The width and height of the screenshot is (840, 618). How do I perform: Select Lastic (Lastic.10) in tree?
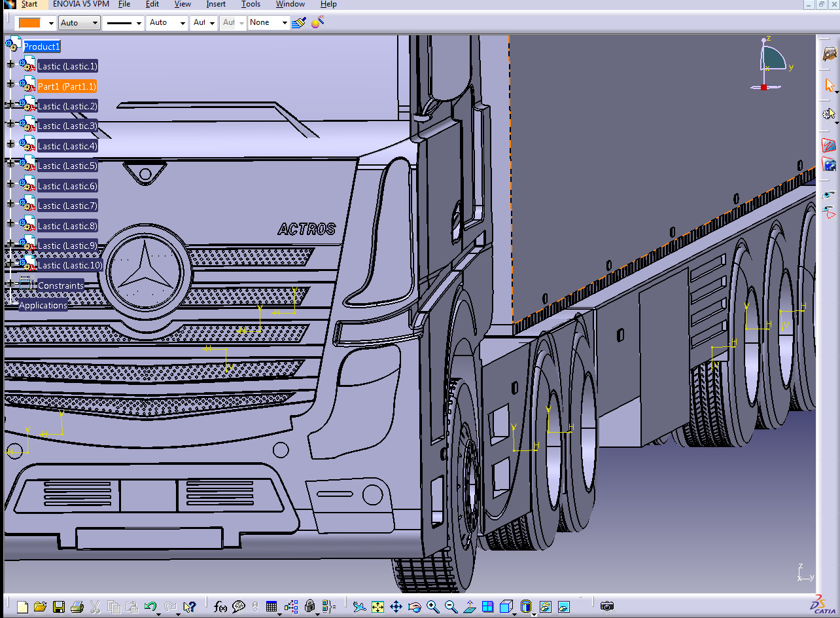(x=70, y=265)
